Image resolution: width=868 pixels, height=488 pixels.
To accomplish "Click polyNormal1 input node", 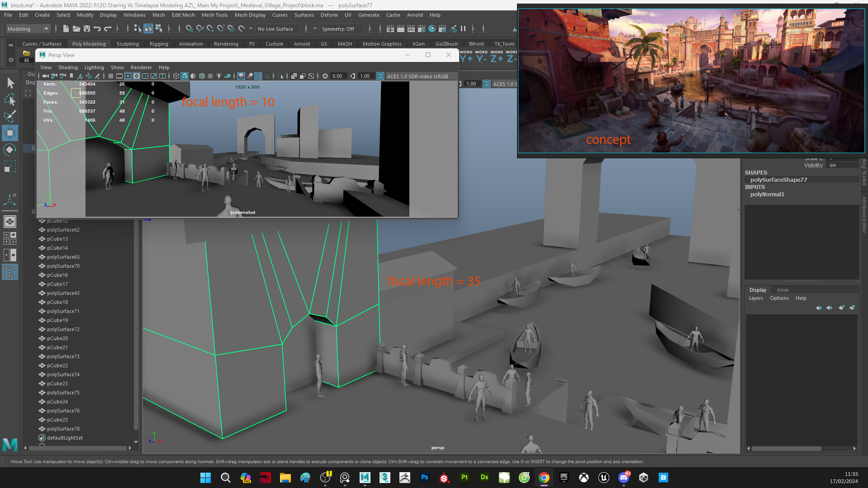I will click(x=767, y=194).
